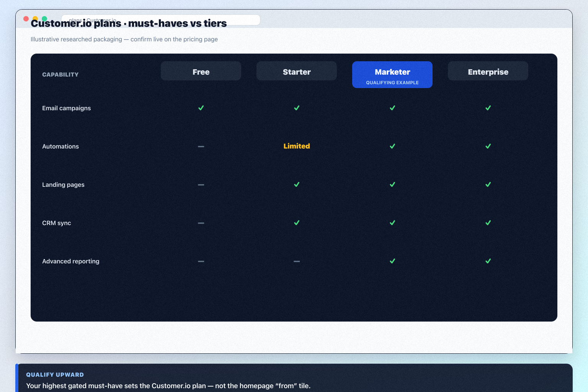Click the CRM sync row label
This screenshot has width=588, height=392.
click(x=57, y=223)
